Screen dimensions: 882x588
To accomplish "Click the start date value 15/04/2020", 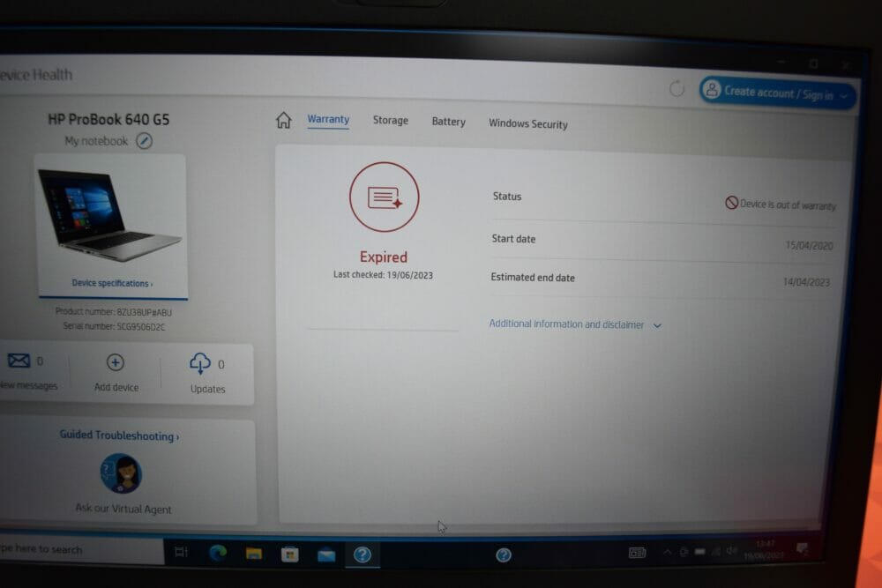I will [x=809, y=246].
